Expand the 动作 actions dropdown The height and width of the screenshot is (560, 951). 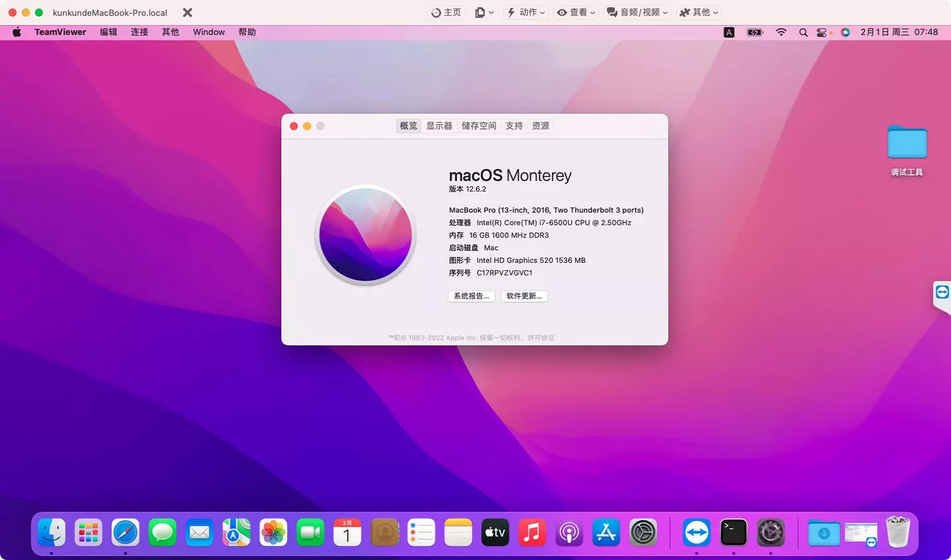tap(526, 13)
